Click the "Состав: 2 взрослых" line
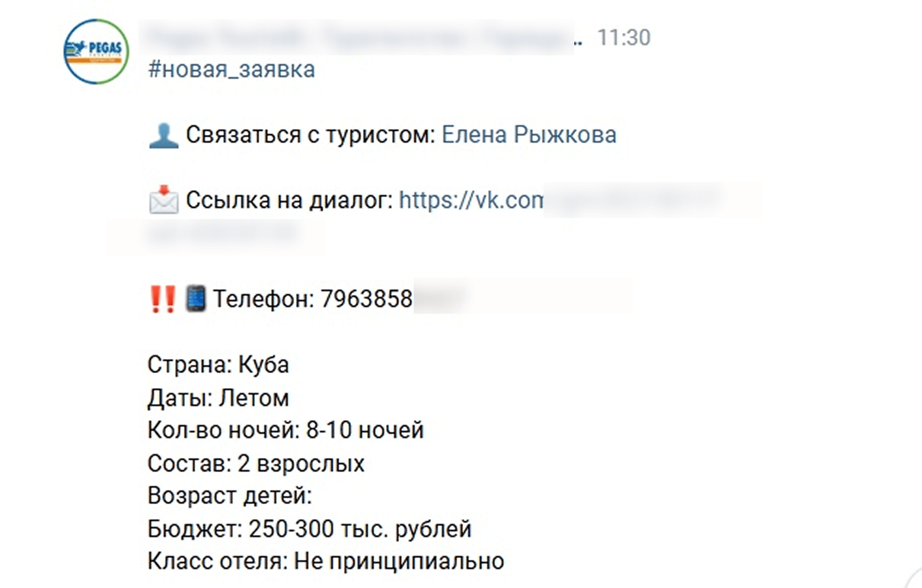Screen dimensions: 922x588 [256, 464]
